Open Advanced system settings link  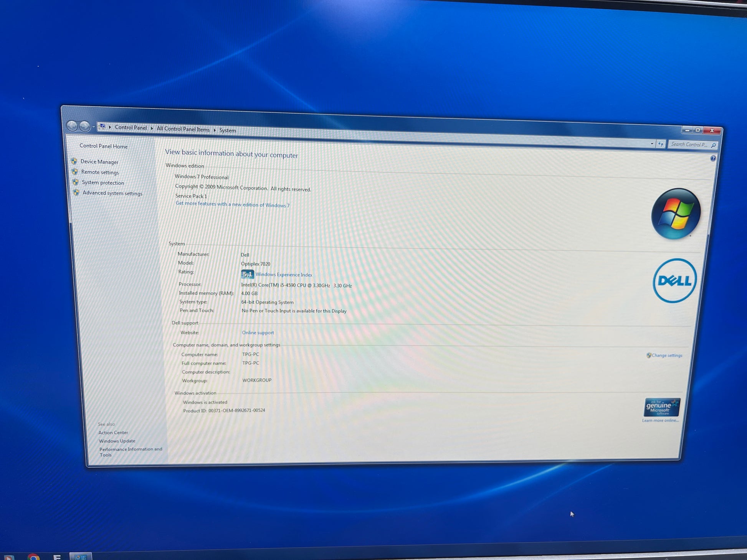[x=112, y=193]
